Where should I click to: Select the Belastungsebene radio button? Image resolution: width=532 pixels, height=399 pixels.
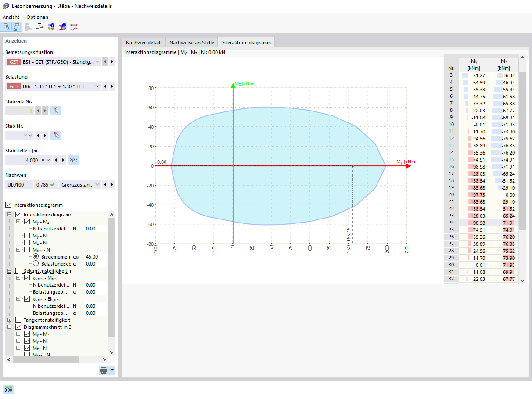36,264
